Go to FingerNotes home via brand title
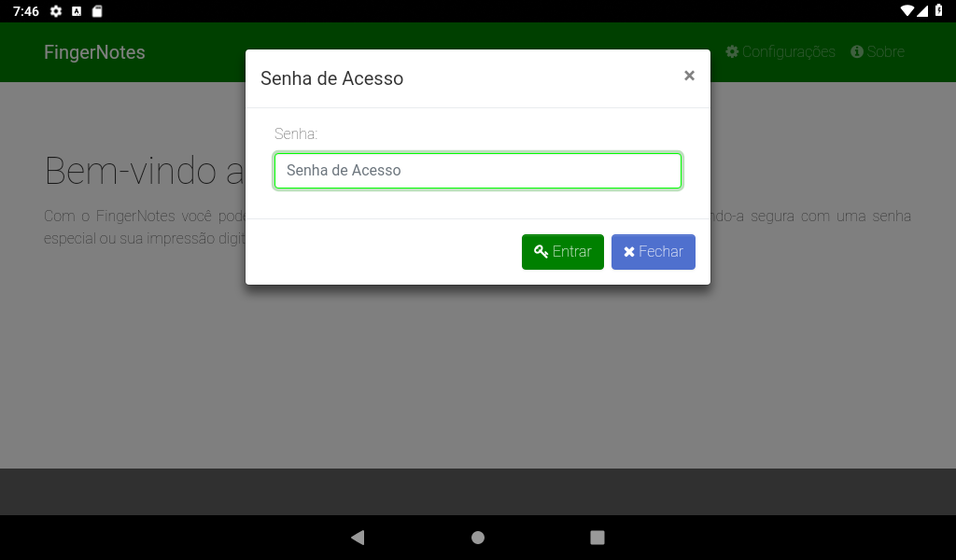This screenshot has height=560, width=956. 94,52
